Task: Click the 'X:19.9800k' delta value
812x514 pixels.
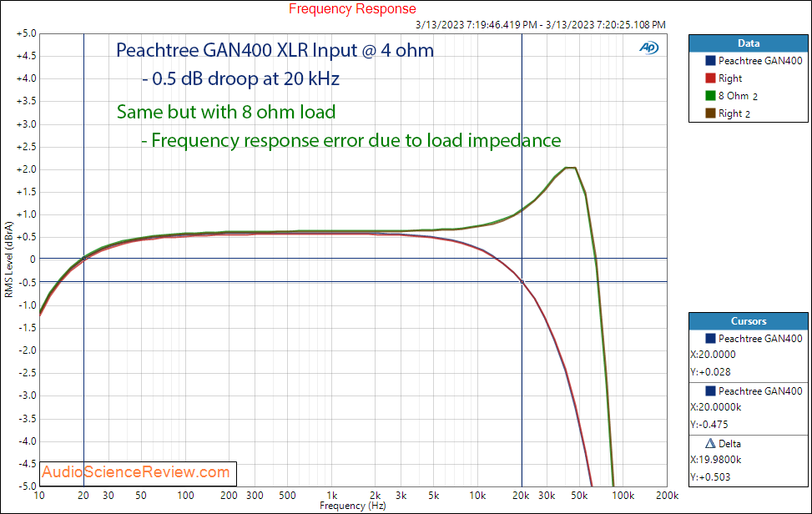Action: tap(716, 460)
